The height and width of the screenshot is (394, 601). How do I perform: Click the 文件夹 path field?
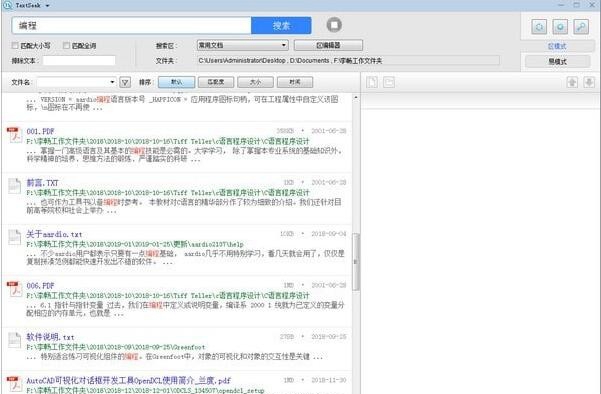pos(348,61)
